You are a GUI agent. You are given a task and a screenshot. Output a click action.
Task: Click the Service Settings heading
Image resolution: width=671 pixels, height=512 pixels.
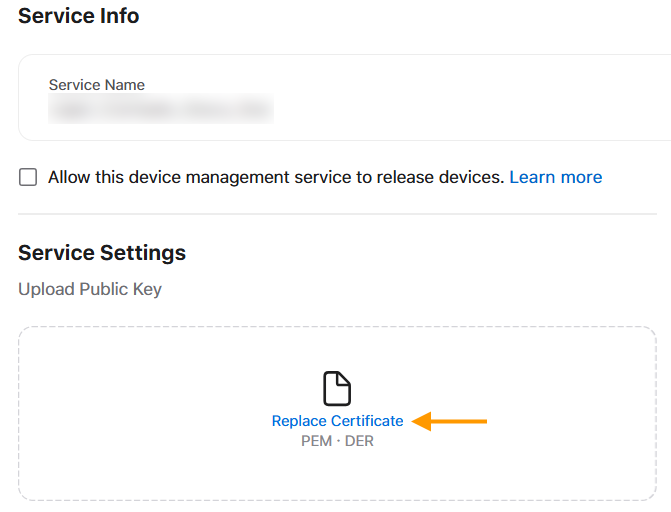102,253
